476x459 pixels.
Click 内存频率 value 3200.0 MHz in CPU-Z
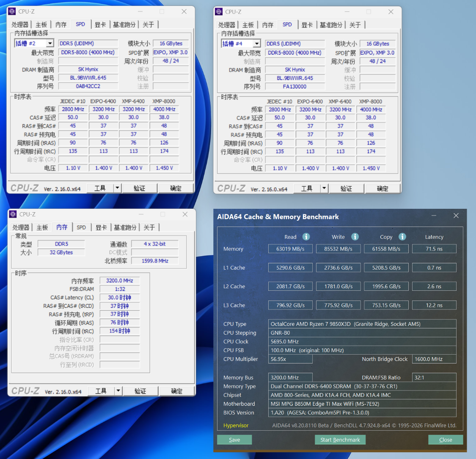click(x=120, y=281)
